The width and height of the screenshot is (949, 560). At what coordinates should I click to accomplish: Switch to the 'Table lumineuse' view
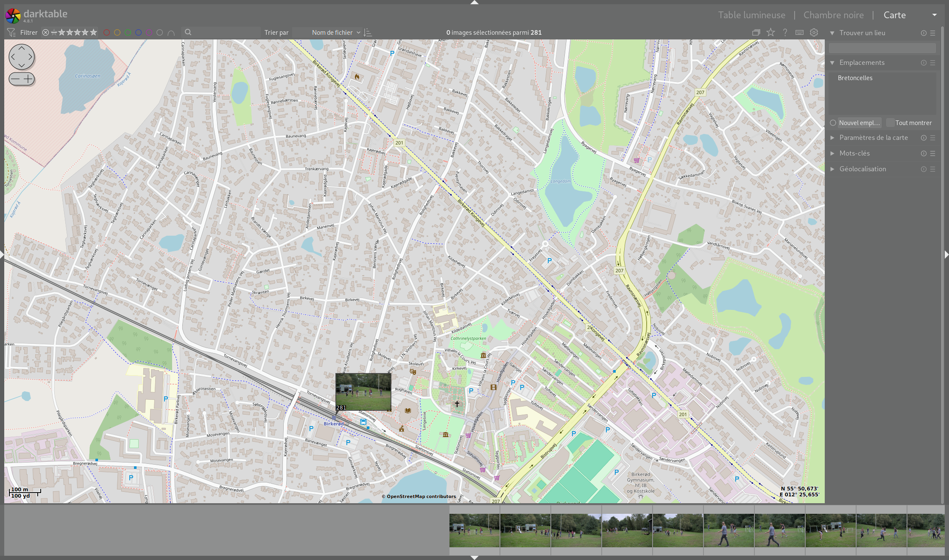coord(751,15)
